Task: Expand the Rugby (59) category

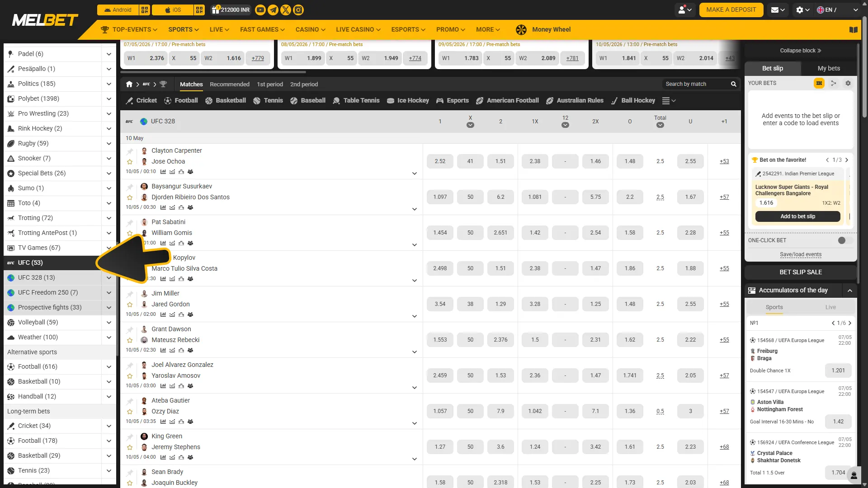Action: tap(108, 144)
